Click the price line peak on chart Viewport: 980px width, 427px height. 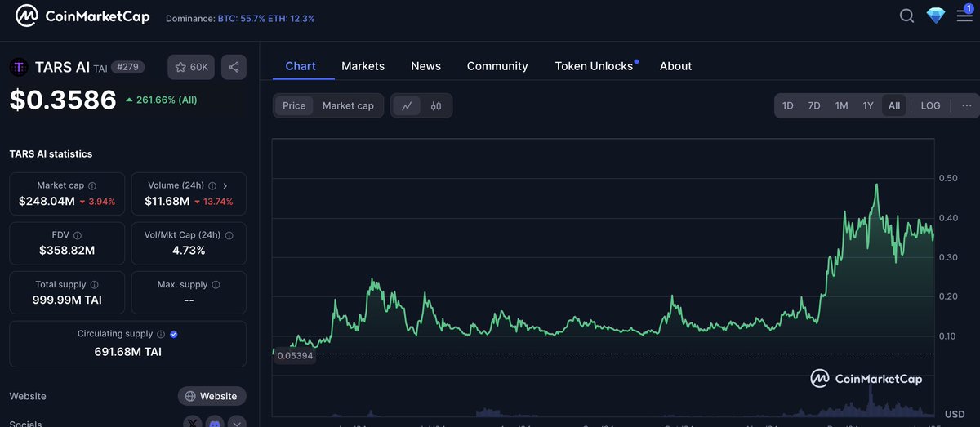(x=876, y=185)
